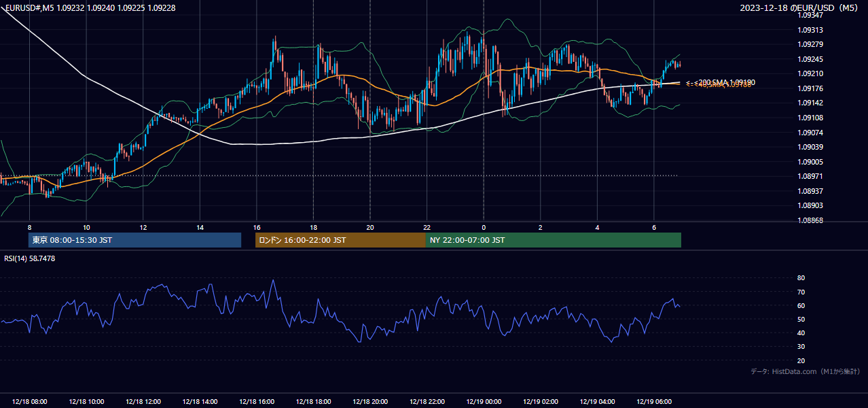Click RSI scale level 20

(x=801, y=360)
